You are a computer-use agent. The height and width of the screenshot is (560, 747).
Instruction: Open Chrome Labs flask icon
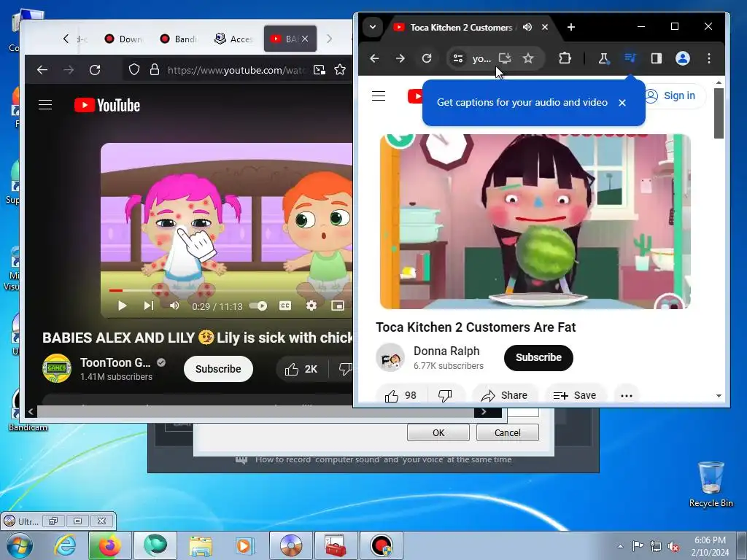(603, 58)
